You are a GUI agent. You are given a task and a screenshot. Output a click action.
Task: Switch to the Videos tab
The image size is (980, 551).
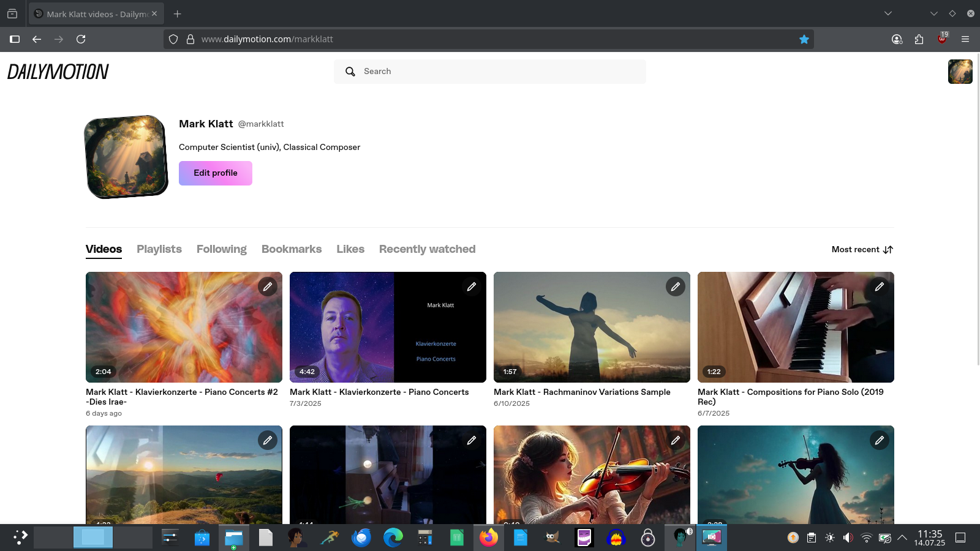[x=104, y=249]
